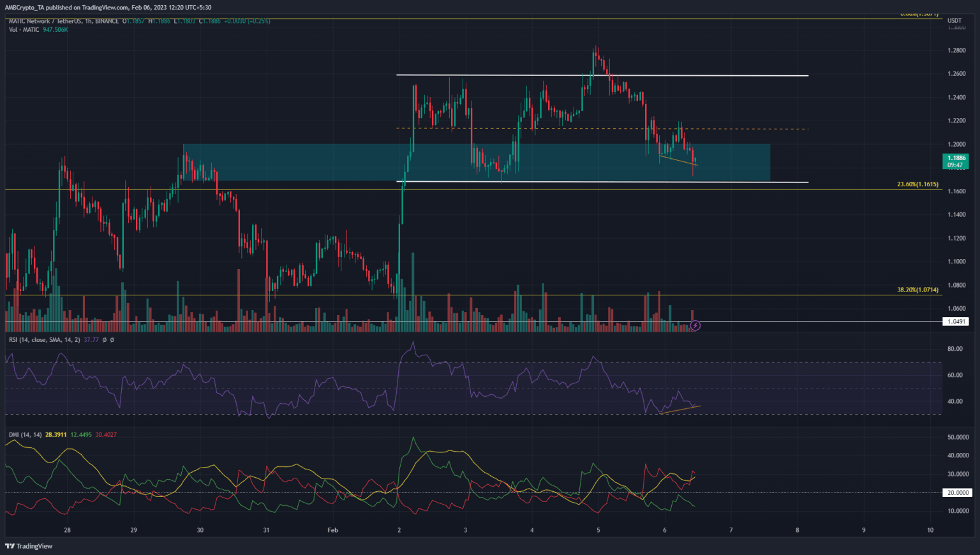Click the Feb label on the time axis
The image size is (980, 555).
(x=332, y=530)
